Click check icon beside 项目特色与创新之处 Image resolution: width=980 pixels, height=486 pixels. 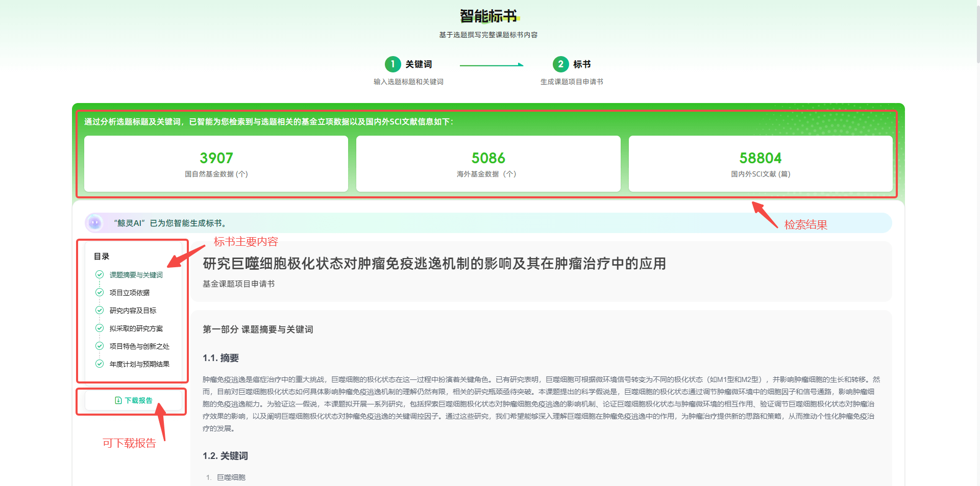click(x=100, y=346)
